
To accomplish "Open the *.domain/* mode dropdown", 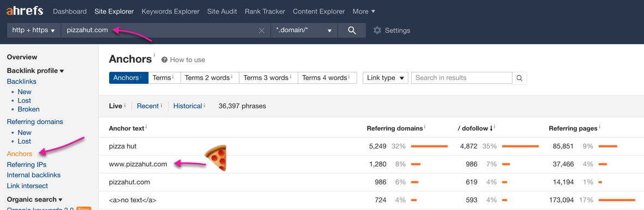I will (x=304, y=30).
